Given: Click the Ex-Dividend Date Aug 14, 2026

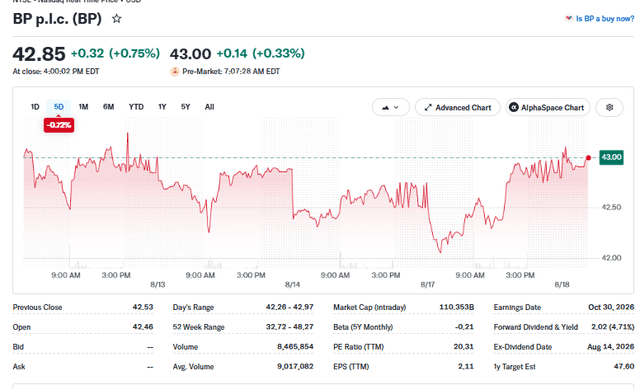Looking at the screenshot, I should click(611, 347).
